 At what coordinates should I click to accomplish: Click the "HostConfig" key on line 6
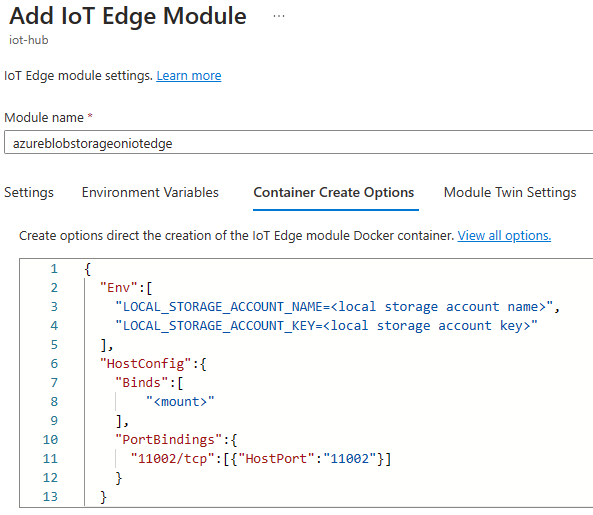click(146, 364)
